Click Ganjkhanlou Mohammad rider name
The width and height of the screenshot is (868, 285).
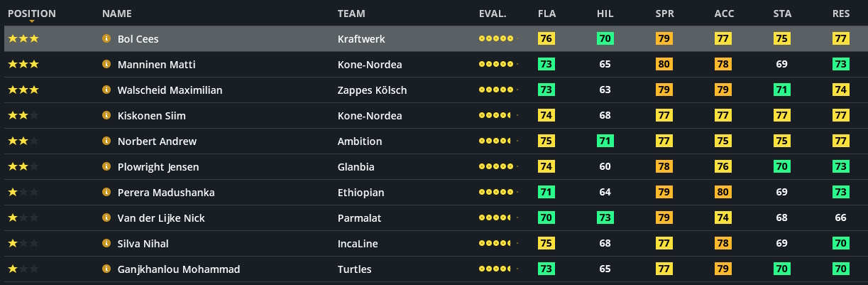(x=178, y=269)
